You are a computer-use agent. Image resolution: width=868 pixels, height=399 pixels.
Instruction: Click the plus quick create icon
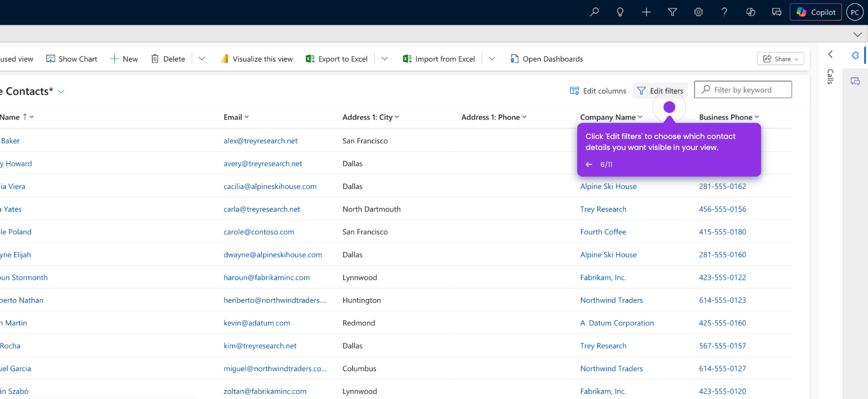point(647,12)
